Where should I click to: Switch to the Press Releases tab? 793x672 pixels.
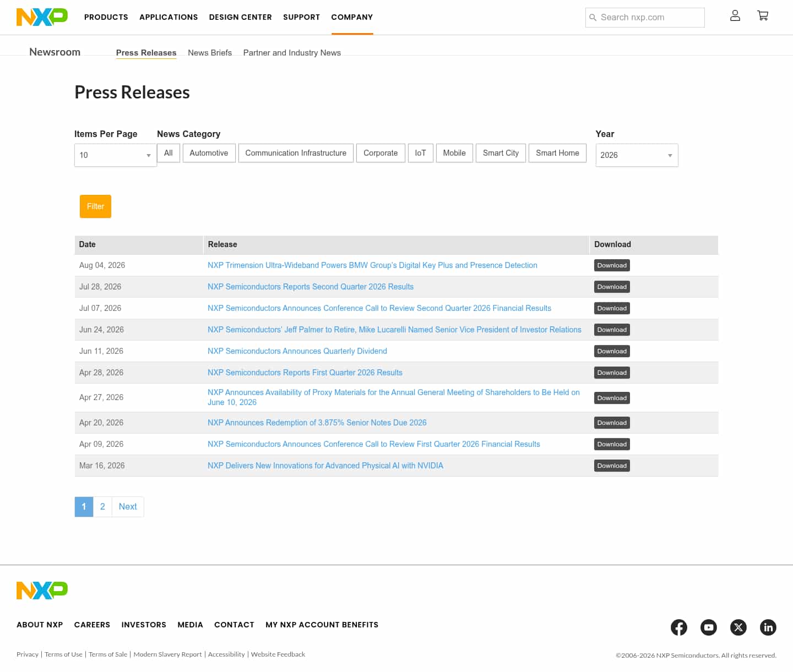pos(146,53)
